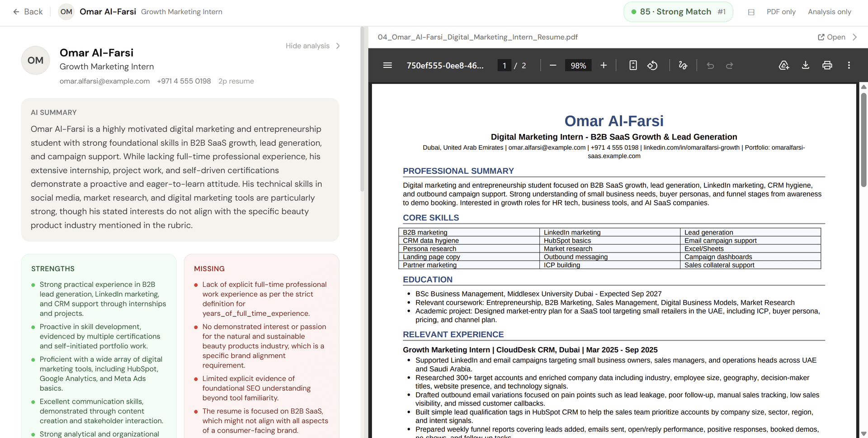868x438 pixels.
Task: Undo last PDF annotation
Action: click(x=710, y=66)
